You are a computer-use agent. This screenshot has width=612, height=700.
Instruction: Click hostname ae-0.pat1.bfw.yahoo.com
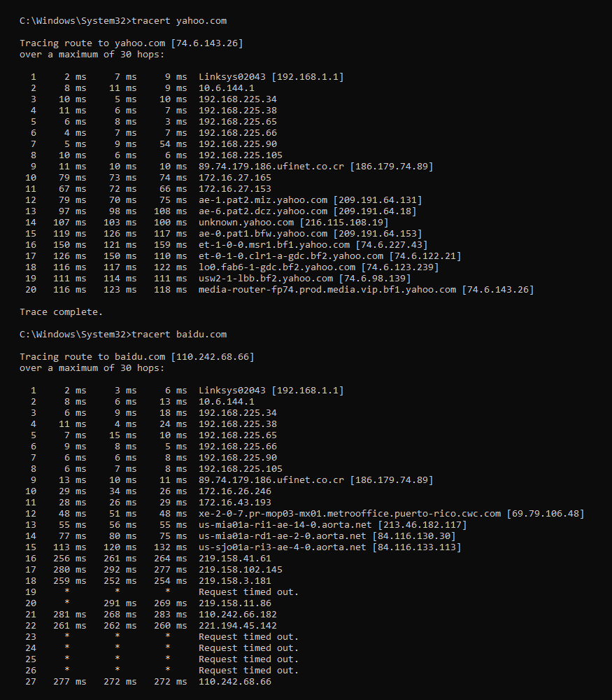(263, 234)
